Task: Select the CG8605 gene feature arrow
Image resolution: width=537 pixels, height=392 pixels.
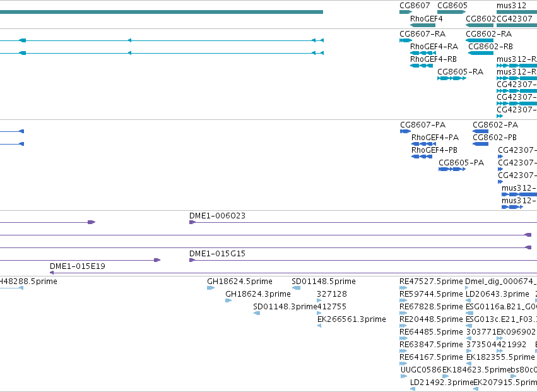Action: tap(452, 13)
